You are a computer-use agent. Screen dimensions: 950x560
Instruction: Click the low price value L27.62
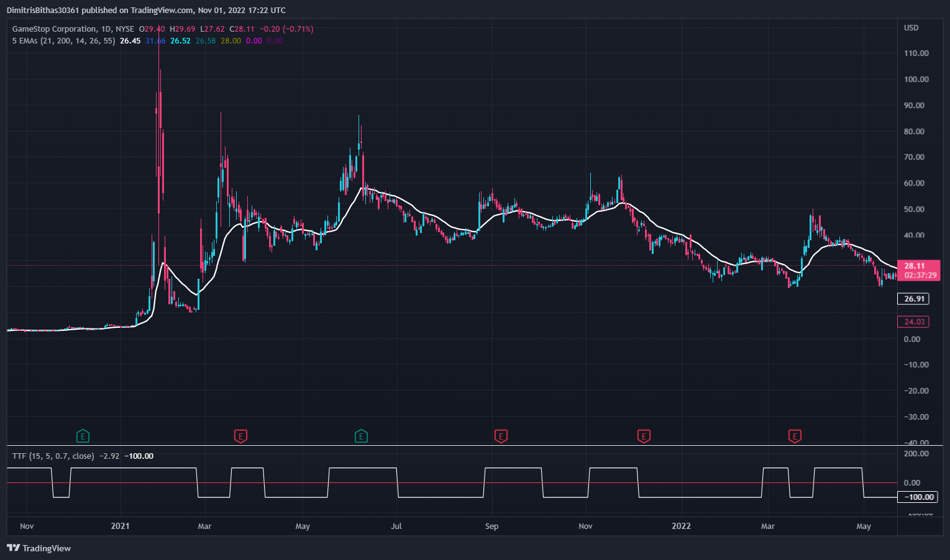212,29
